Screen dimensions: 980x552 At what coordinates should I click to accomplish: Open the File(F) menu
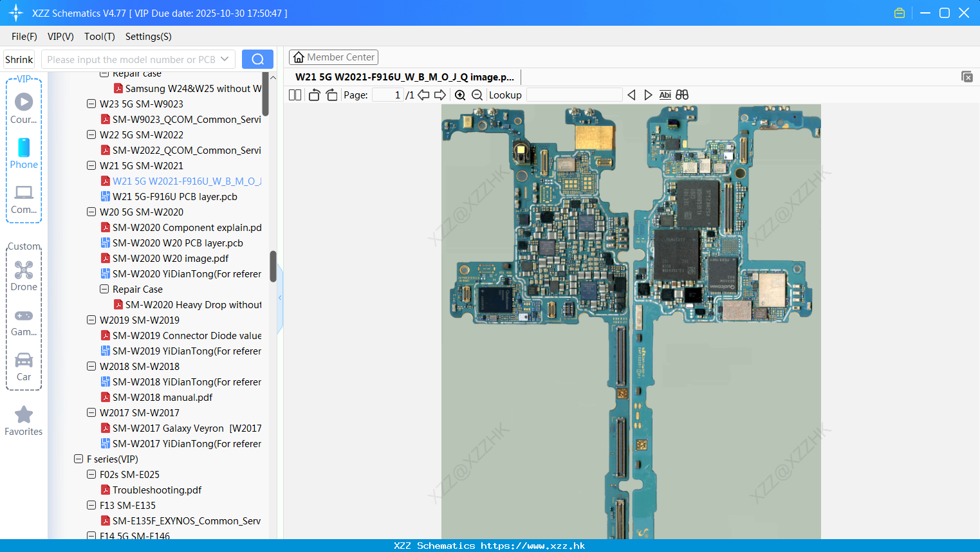pyautogui.click(x=24, y=37)
